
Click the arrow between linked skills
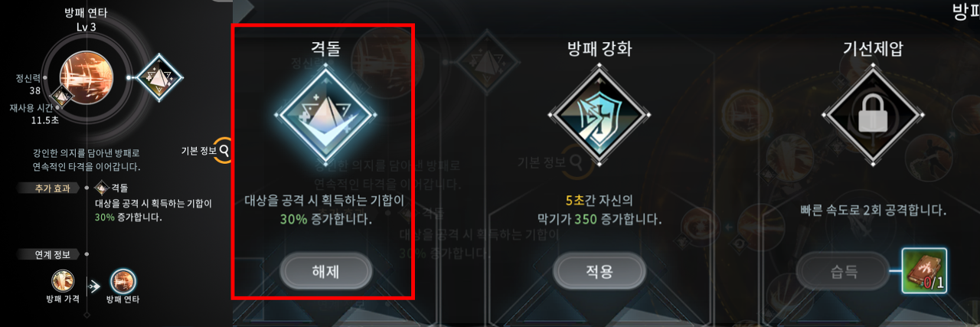(93, 286)
